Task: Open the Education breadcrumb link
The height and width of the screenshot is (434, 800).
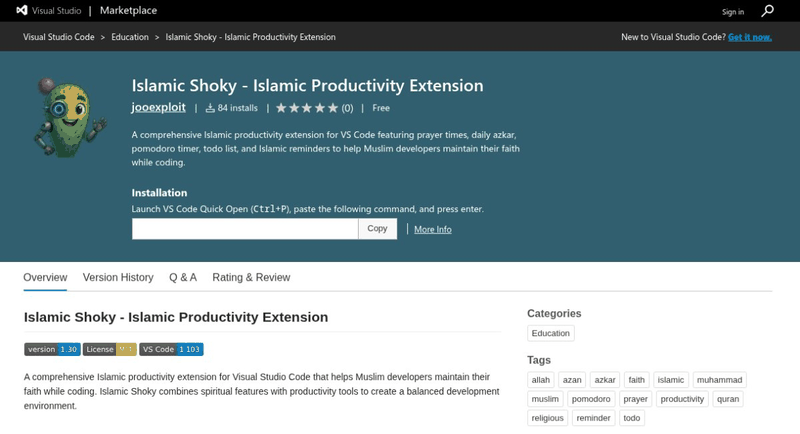Action: [x=130, y=37]
